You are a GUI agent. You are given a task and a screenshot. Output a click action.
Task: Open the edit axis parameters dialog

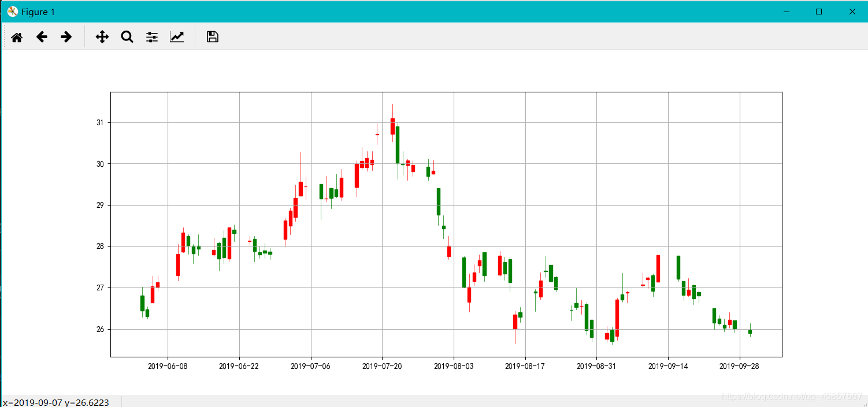point(177,37)
